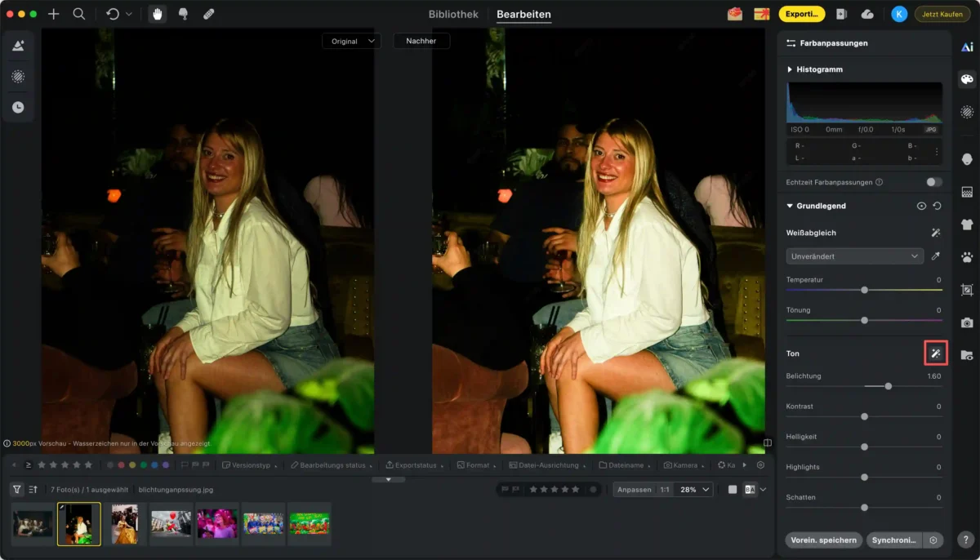Open the history clock panel
980x560 pixels.
(18, 107)
